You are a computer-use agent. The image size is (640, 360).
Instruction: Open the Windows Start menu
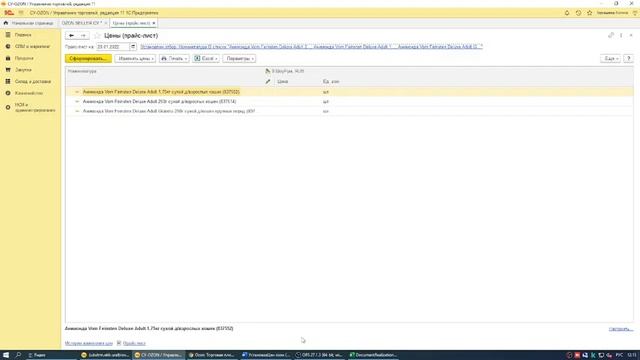point(6,355)
